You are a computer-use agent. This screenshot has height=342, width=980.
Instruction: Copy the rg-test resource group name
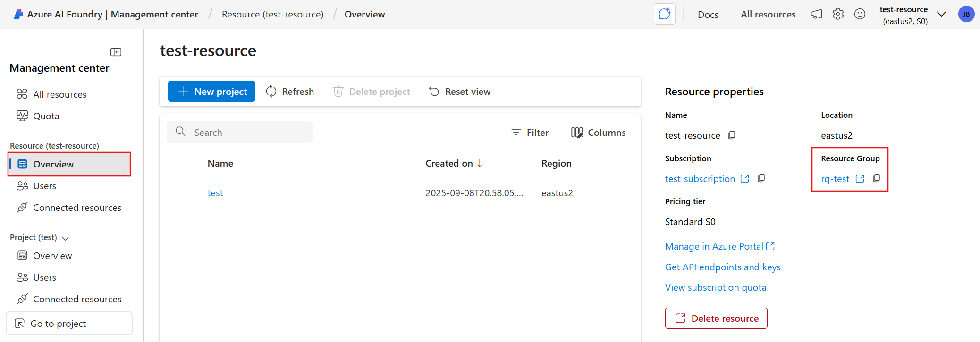[876, 178]
